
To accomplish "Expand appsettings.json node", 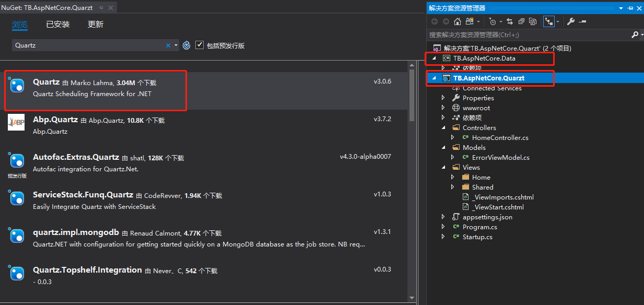I will tap(444, 217).
